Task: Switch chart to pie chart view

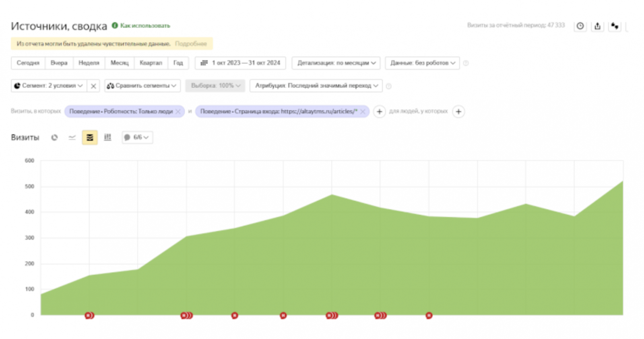Action: pos(54,138)
